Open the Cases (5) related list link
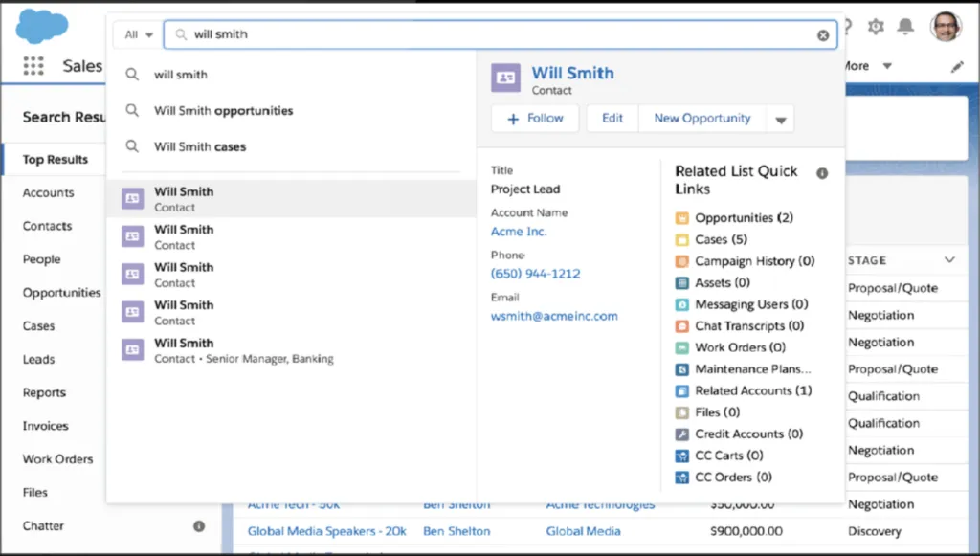Viewport: 980px width, 556px height. click(x=721, y=240)
